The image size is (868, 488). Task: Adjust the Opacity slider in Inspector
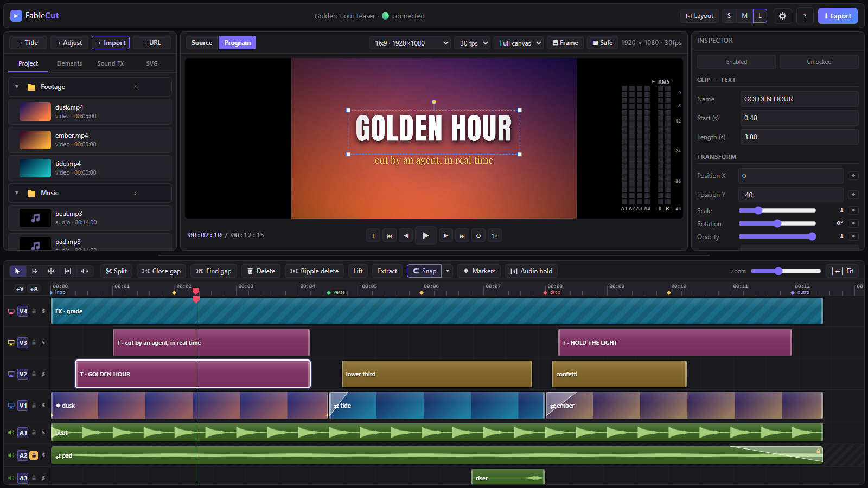click(777, 236)
